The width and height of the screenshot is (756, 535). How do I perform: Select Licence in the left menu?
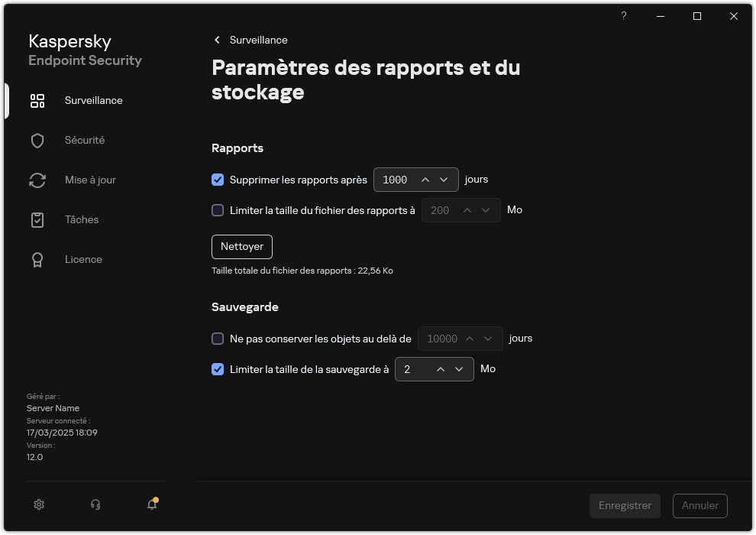84,259
